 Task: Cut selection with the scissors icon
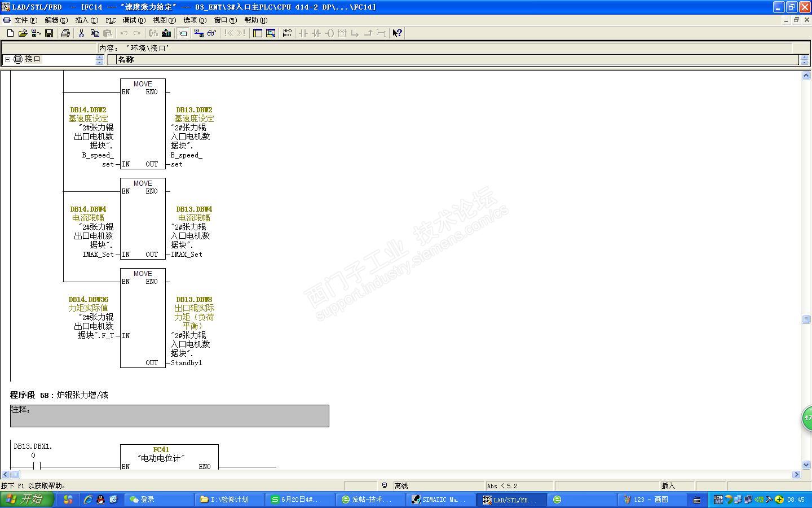[x=81, y=33]
